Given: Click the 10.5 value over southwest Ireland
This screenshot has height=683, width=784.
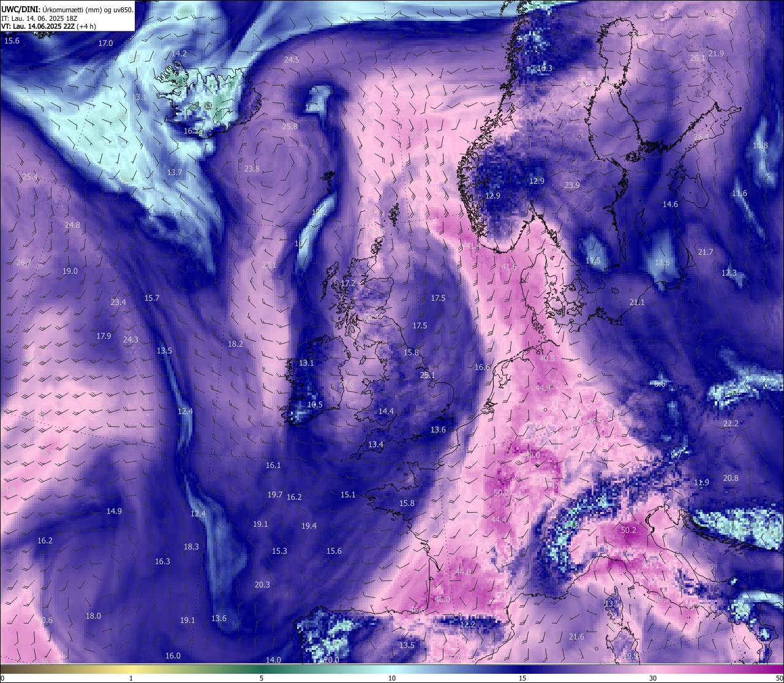Looking at the screenshot, I should coord(314,405).
